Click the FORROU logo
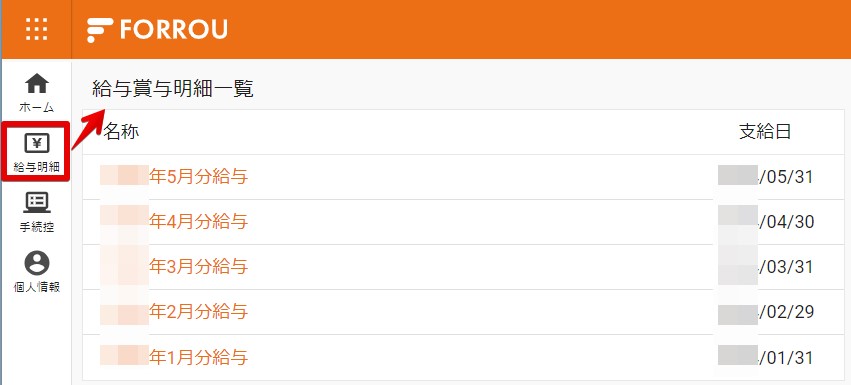 pyautogui.click(x=157, y=29)
